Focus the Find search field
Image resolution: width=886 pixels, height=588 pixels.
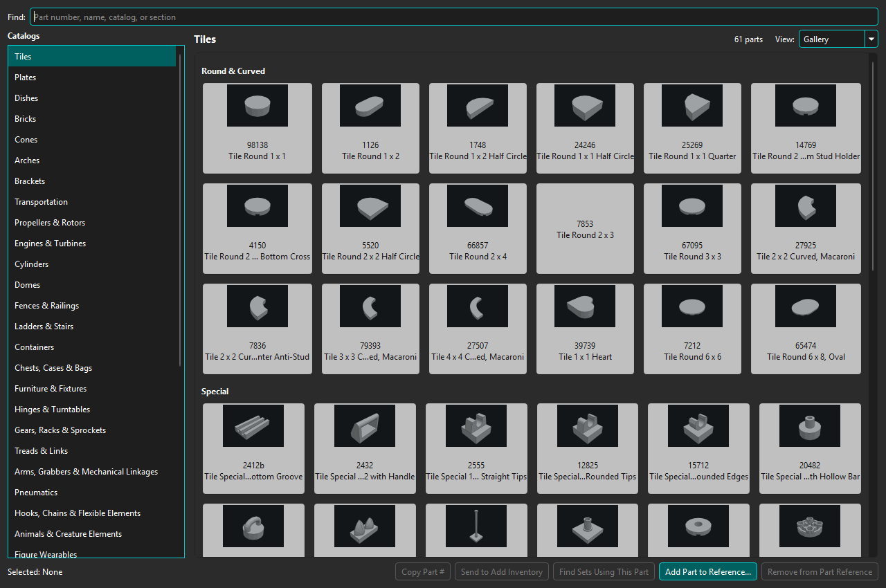click(454, 17)
